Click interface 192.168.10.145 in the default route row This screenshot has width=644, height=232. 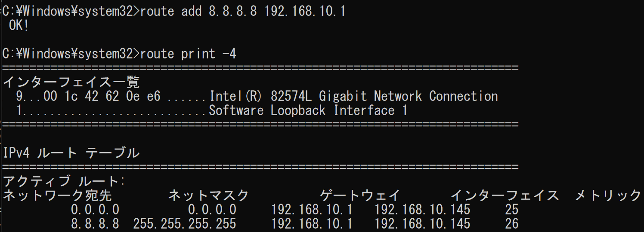click(x=422, y=210)
